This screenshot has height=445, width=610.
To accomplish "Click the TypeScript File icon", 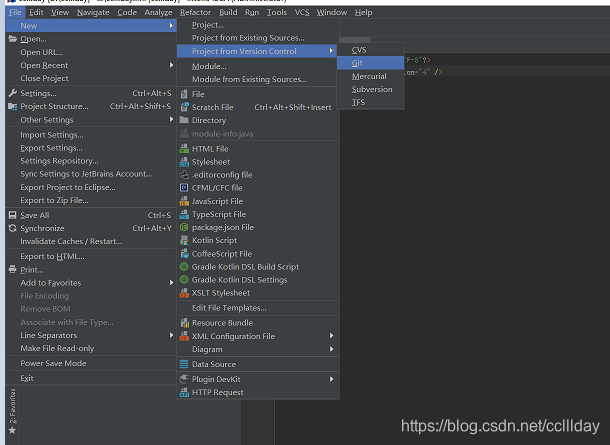I will point(184,214).
